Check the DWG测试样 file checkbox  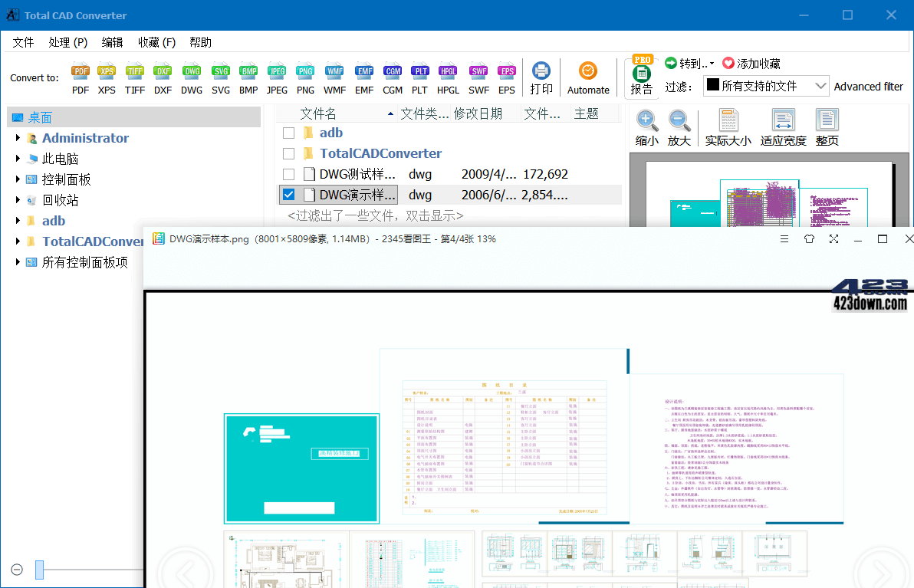tap(288, 173)
